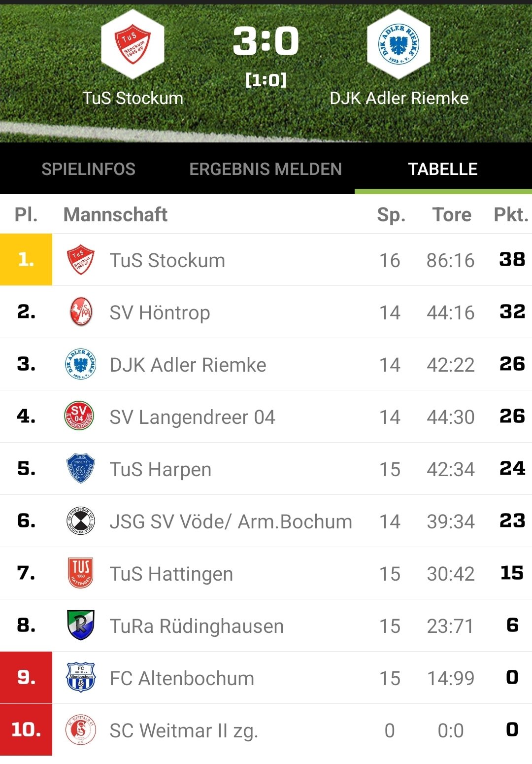Open the TuS Stockum name under header crest
Image resolution: width=532 pixels, height=764 pixels.
(x=133, y=98)
